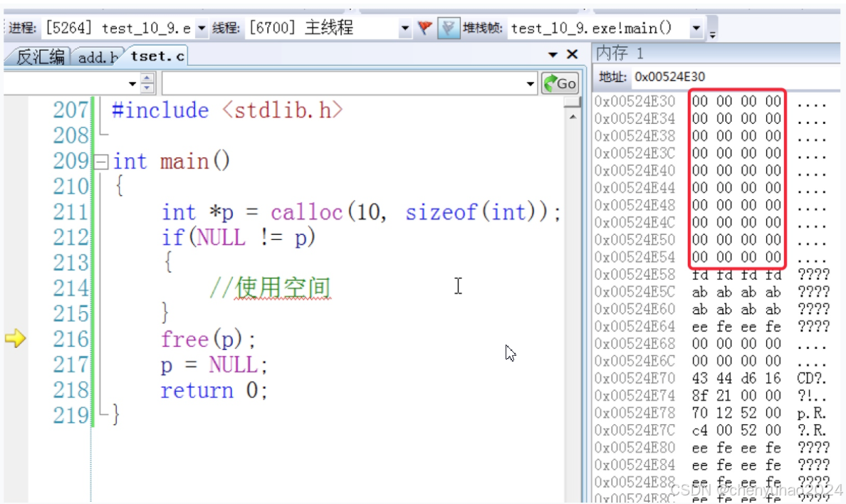Click return 0; on line 218

pyautogui.click(x=214, y=389)
